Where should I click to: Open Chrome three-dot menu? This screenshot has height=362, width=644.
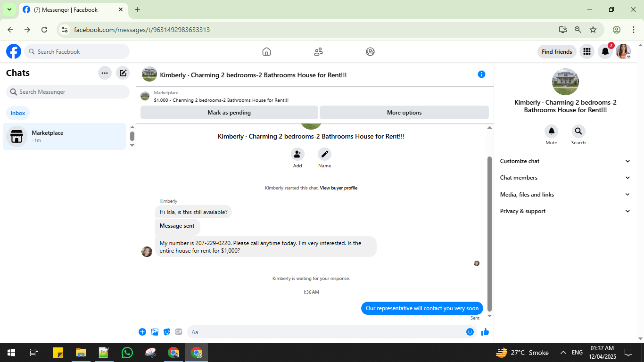(634, 30)
